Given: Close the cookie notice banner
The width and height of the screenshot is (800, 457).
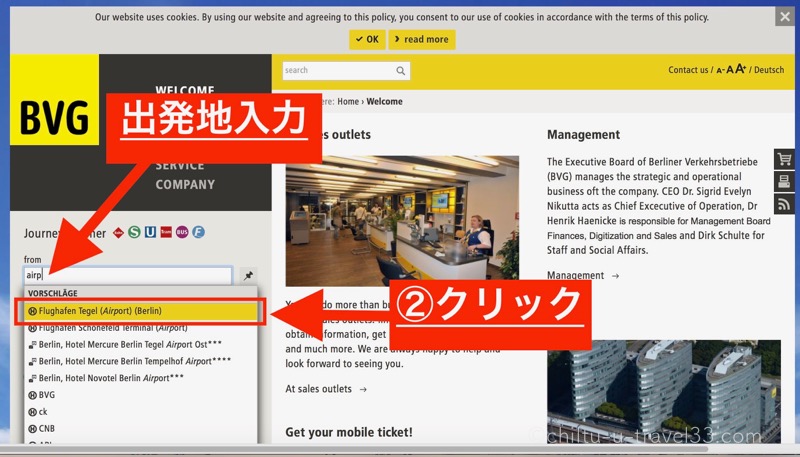Looking at the screenshot, I should click(x=785, y=17).
